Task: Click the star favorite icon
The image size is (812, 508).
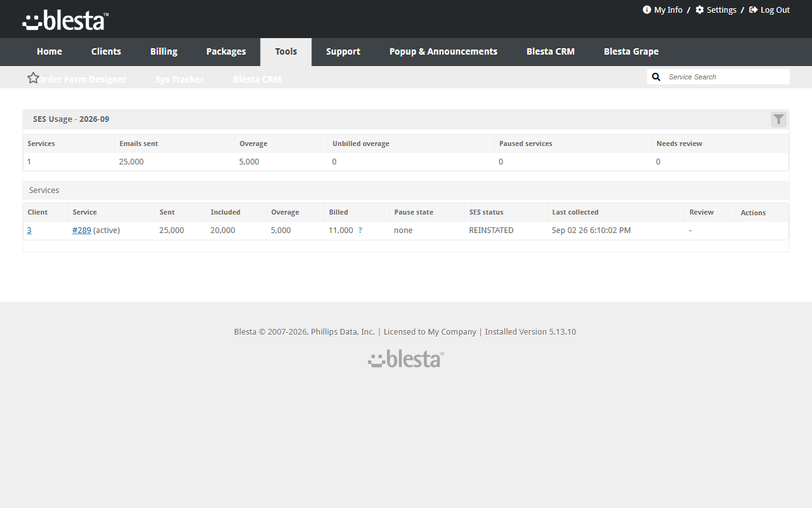Action: click(34, 77)
